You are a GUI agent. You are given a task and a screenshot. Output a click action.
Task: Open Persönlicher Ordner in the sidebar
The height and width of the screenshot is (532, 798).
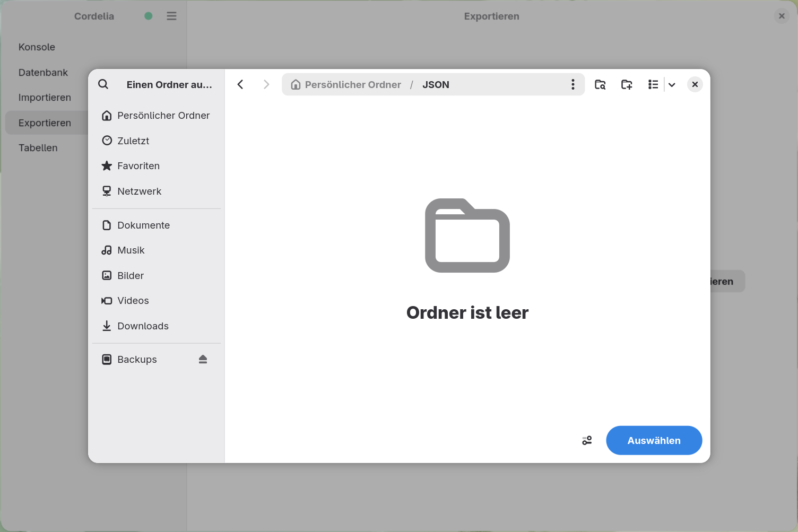[157, 116]
